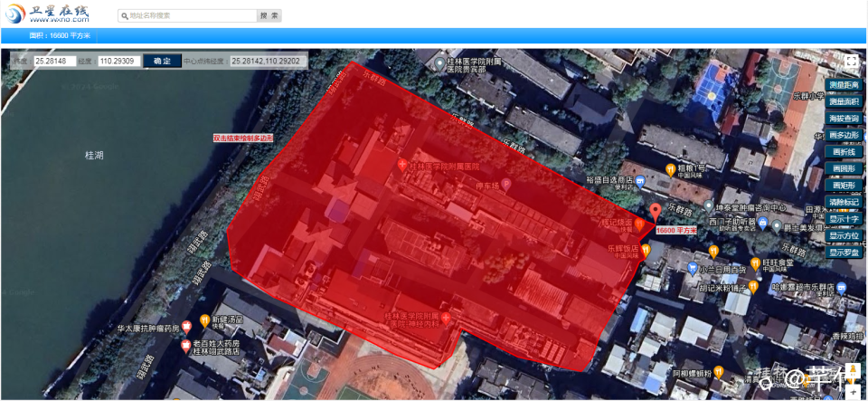Click the 粗粮1号 restaurant icon
The height and width of the screenshot is (401, 868).
coord(670,167)
